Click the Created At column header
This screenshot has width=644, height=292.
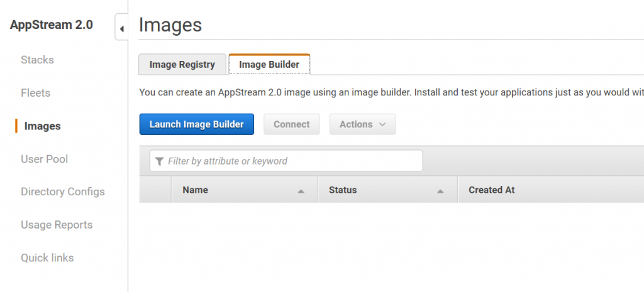[x=551, y=190]
